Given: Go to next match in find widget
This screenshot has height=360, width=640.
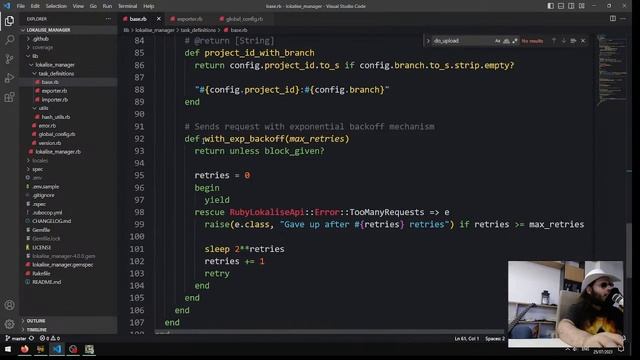Looking at the screenshot, I should pyautogui.click(x=564, y=41).
